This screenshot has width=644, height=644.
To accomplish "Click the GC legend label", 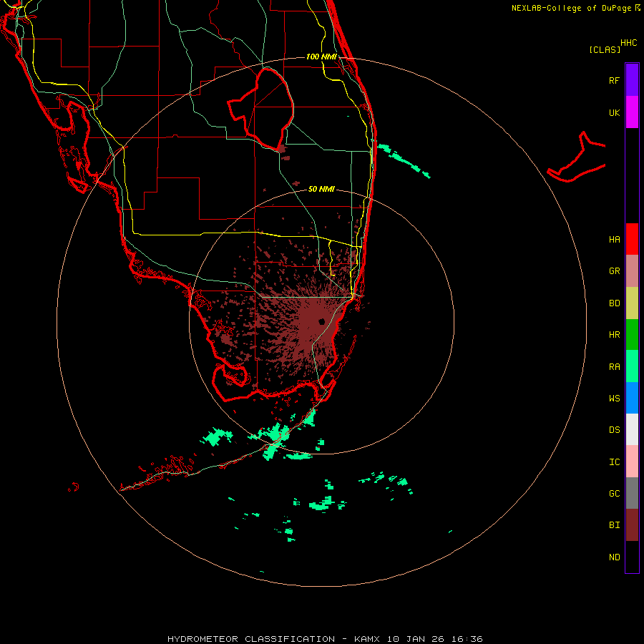I will (614, 494).
